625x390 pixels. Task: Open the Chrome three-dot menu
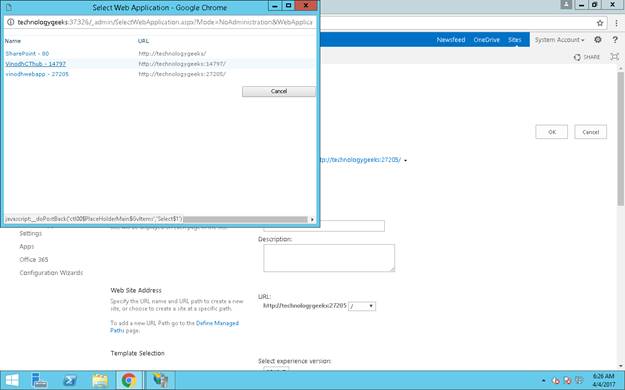[616, 23]
